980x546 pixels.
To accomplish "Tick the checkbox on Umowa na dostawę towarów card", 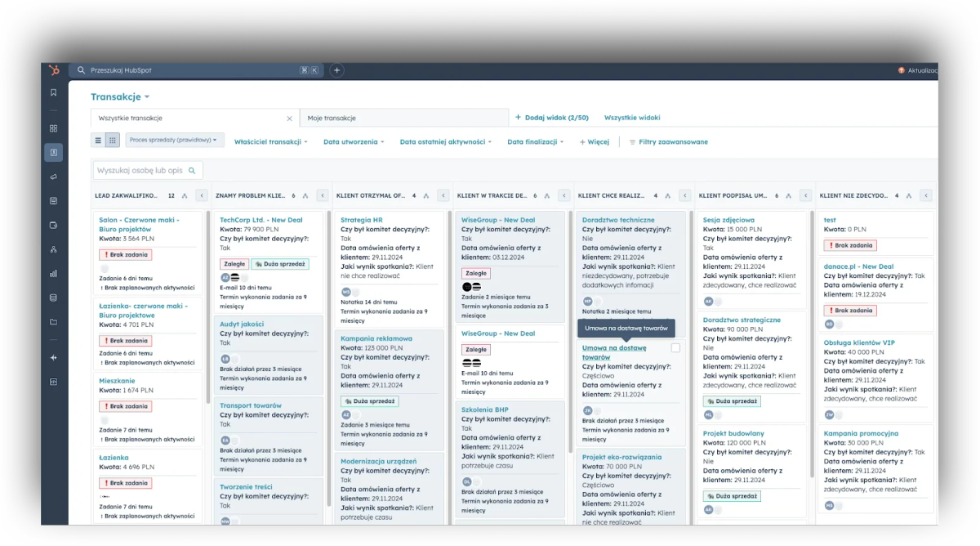I will [675, 348].
